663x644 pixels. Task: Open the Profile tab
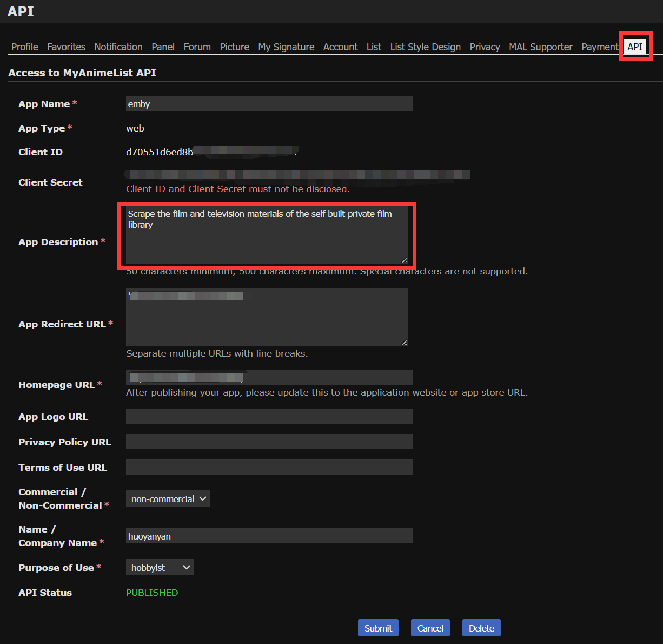25,47
